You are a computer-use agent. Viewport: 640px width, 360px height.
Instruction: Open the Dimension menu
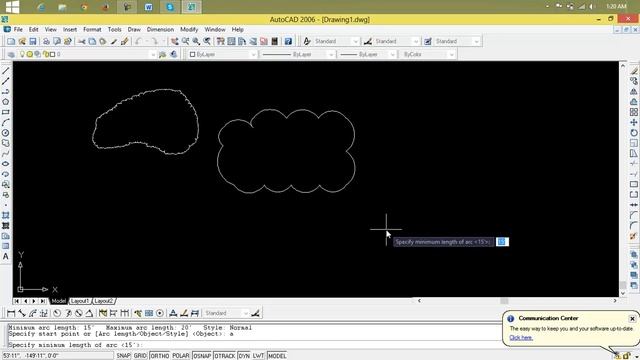[160, 29]
